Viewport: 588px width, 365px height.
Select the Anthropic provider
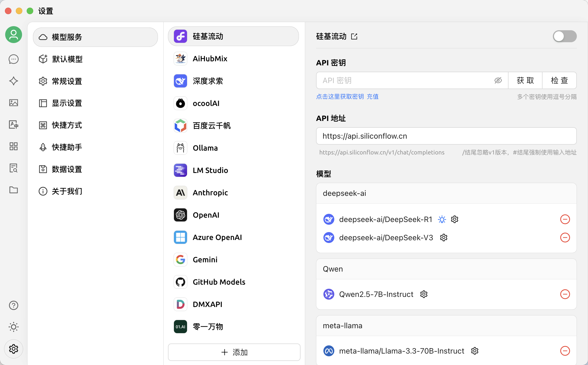(233, 193)
